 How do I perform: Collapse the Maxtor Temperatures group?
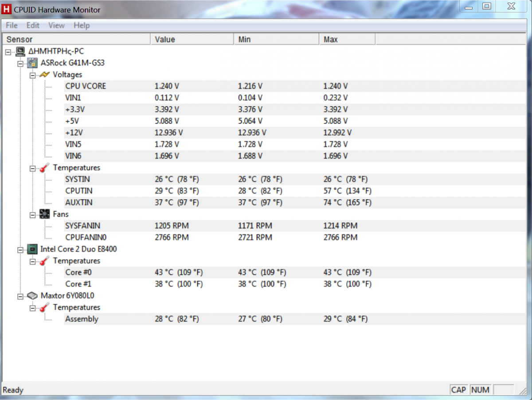(32, 307)
